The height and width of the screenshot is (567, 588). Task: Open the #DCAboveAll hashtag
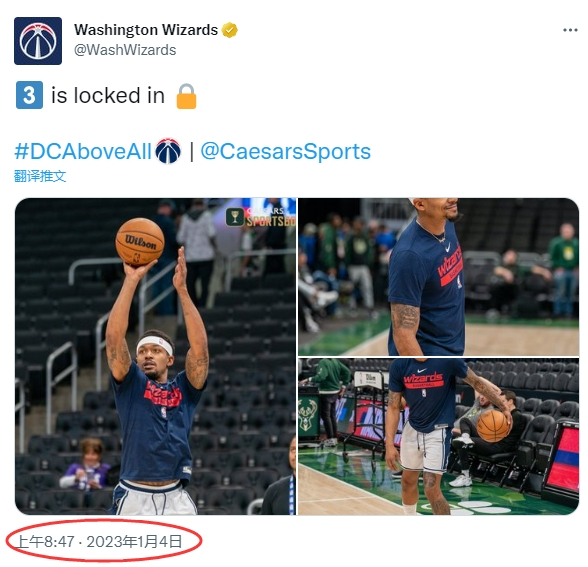[x=83, y=152]
